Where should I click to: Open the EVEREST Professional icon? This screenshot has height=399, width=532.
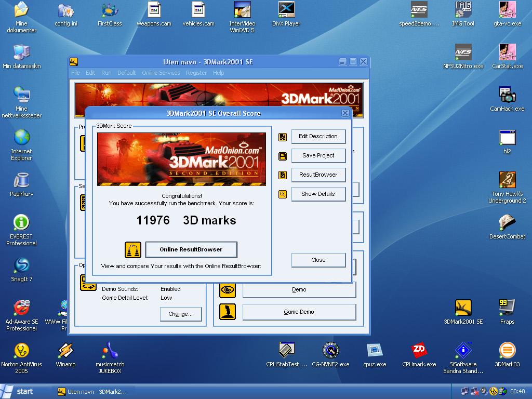point(21,230)
